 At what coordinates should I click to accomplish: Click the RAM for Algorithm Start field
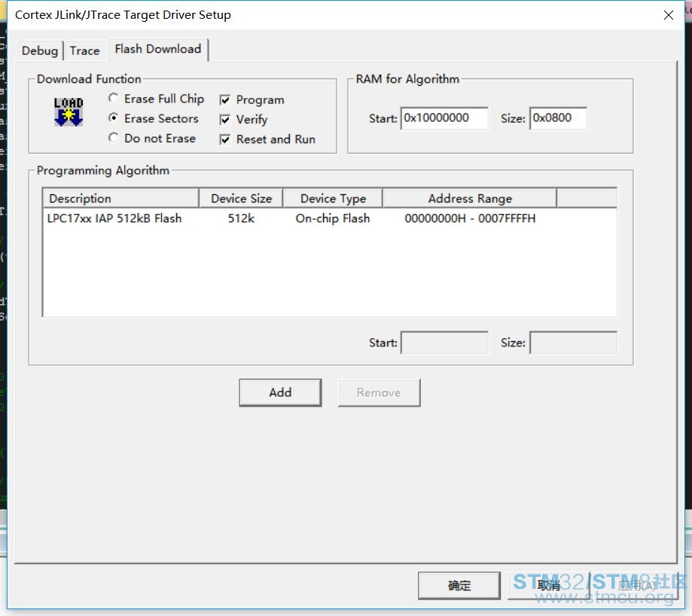pos(444,118)
